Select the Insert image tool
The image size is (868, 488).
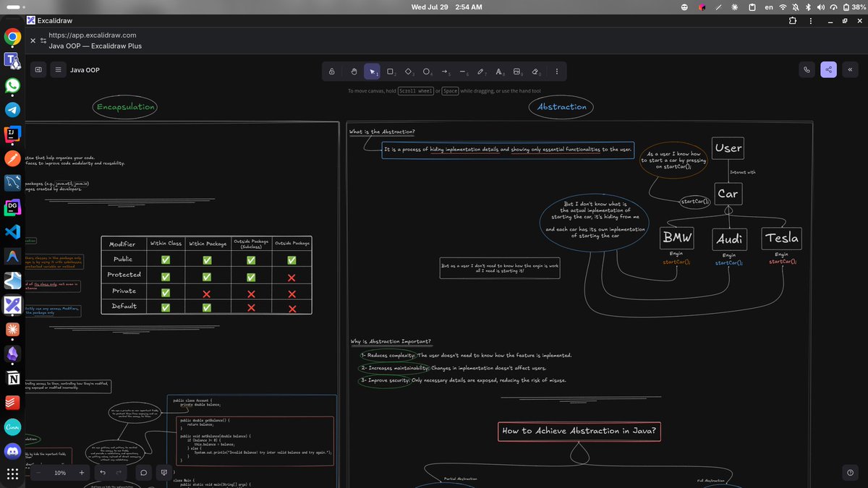(x=517, y=72)
